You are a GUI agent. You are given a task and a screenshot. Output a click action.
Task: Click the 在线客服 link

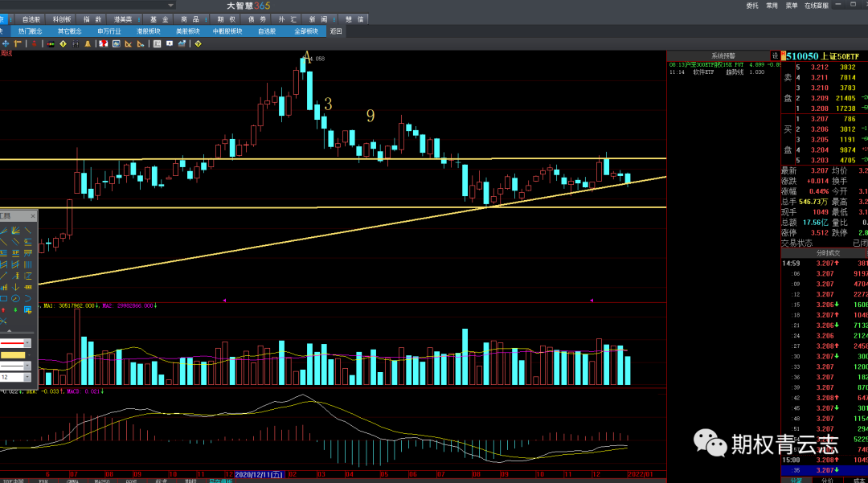click(x=817, y=6)
